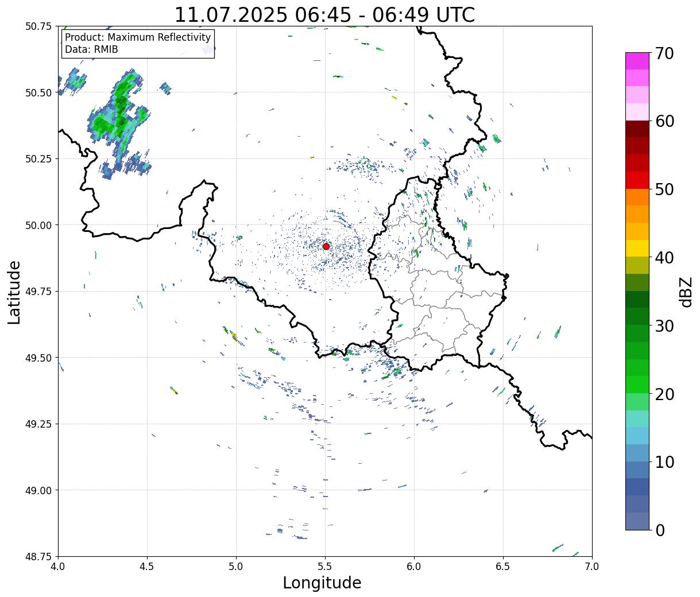Click longitude tick label 4.0
This screenshot has width=700, height=597.
58,567
